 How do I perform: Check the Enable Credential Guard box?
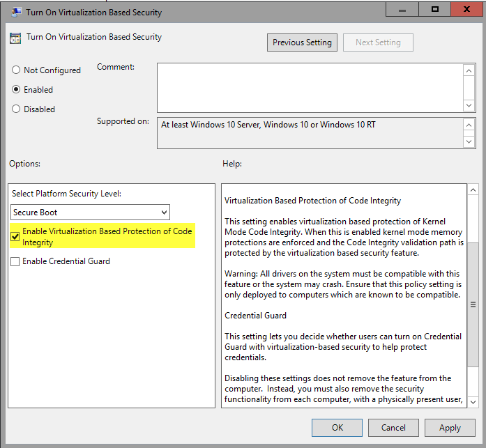click(15, 262)
